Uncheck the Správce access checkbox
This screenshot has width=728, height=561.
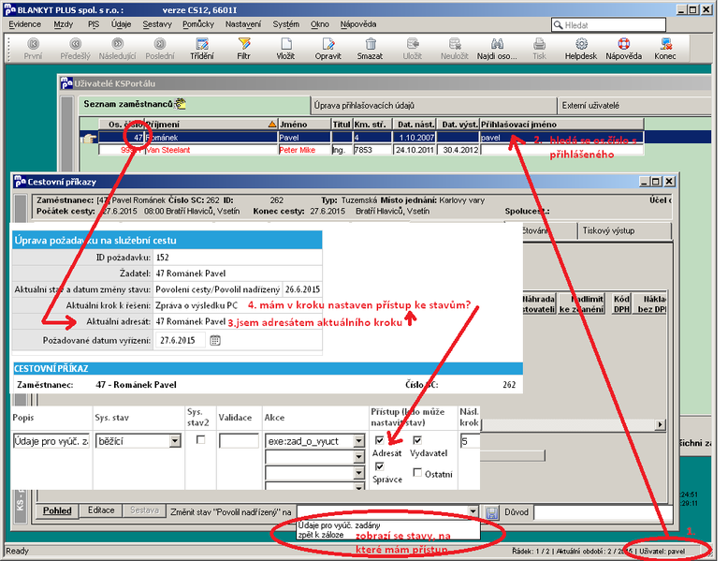pyautogui.click(x=379, y=466)
